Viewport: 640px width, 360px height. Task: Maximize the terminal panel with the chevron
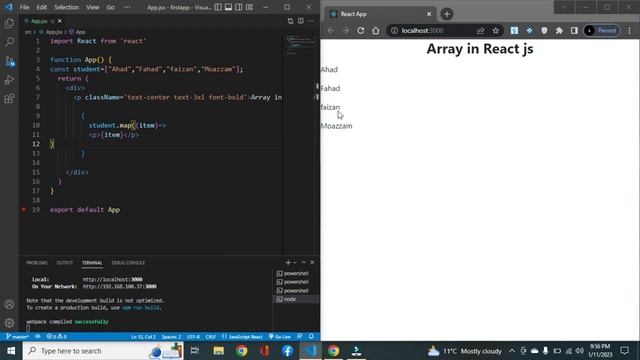(304, 262)
